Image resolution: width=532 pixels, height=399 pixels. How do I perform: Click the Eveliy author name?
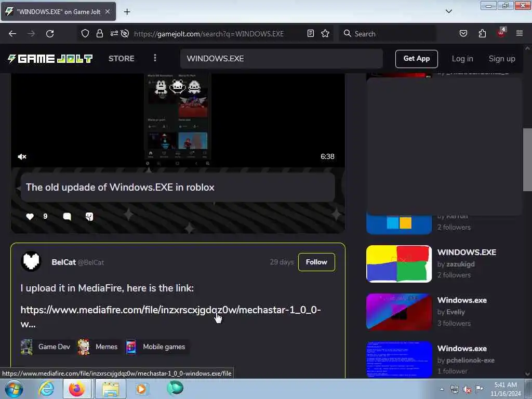click(x=455, y=312)
